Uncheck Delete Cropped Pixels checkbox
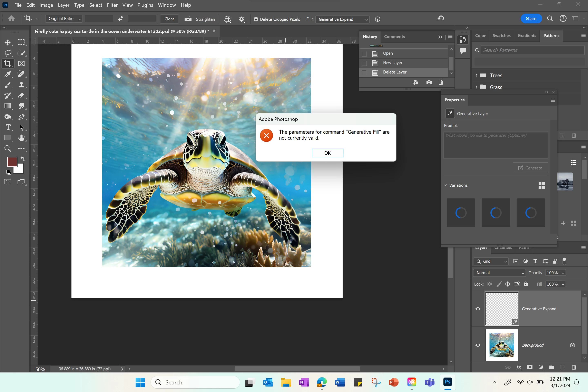 point(256,19)
